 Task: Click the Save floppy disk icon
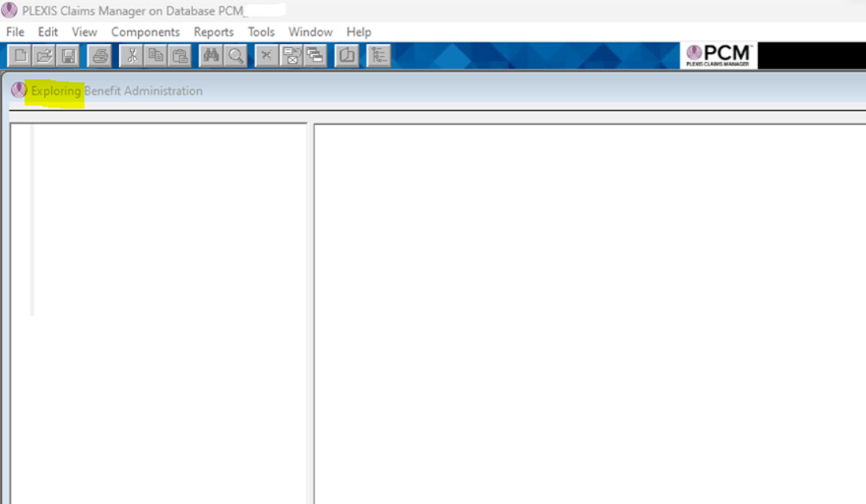(69, 56)
